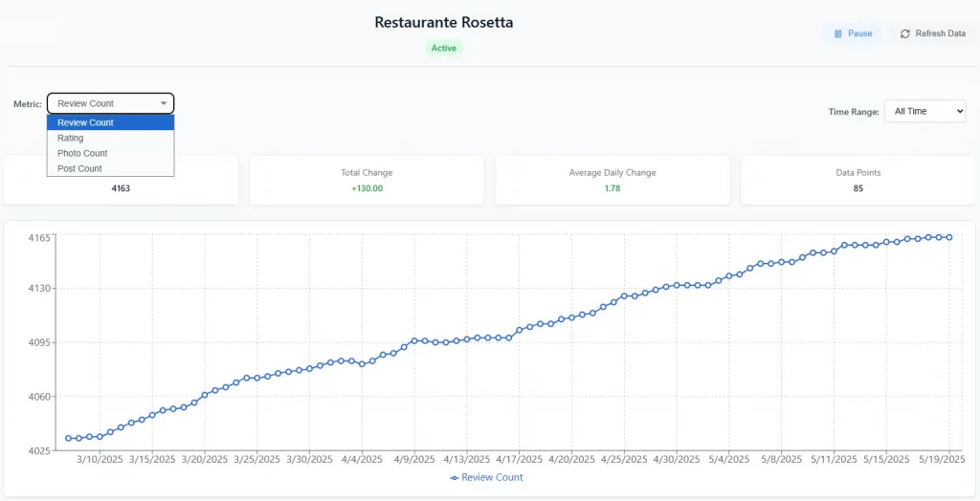Toggle the Review Count legend entry
This screenshot has height=501, width=980.
pyautogui.click(x=486, y=477)
